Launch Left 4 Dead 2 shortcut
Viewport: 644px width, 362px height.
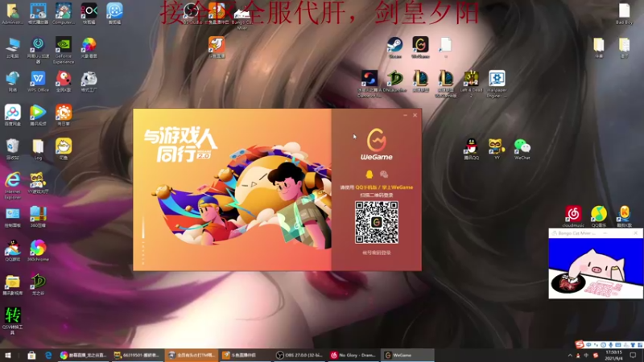click(x=471, y=84)
